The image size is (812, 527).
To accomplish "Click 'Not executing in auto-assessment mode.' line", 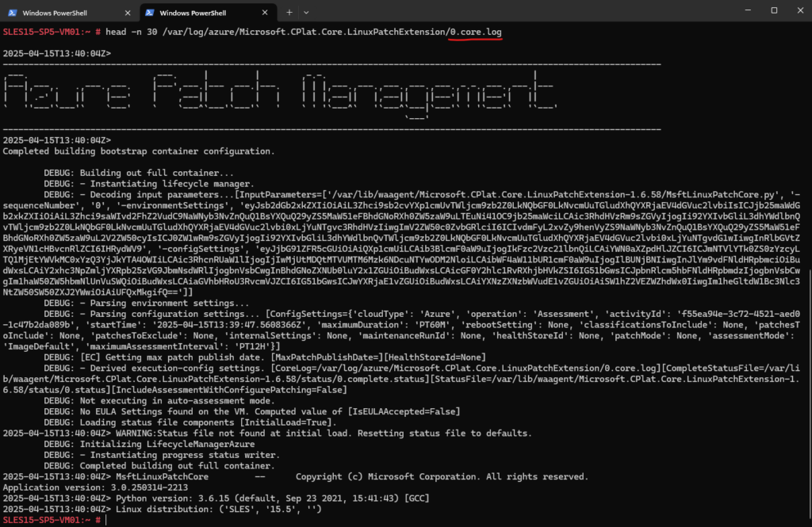I will tap(159, 401).
